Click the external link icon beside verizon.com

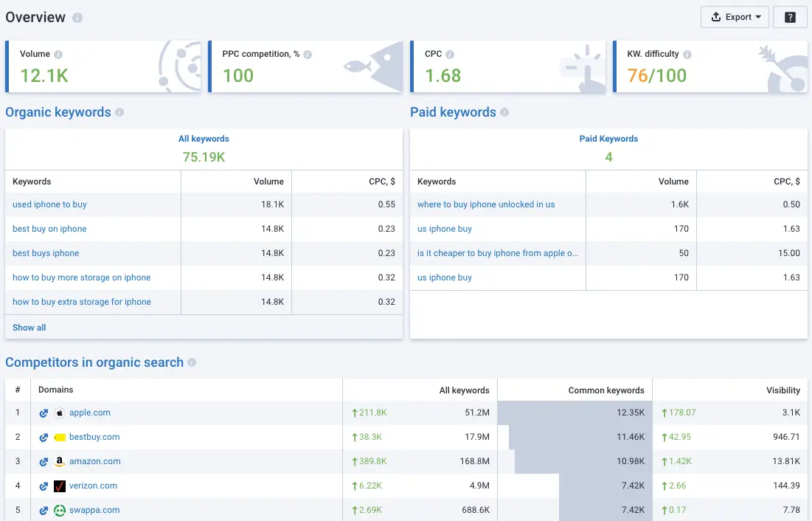pos(43,486)
